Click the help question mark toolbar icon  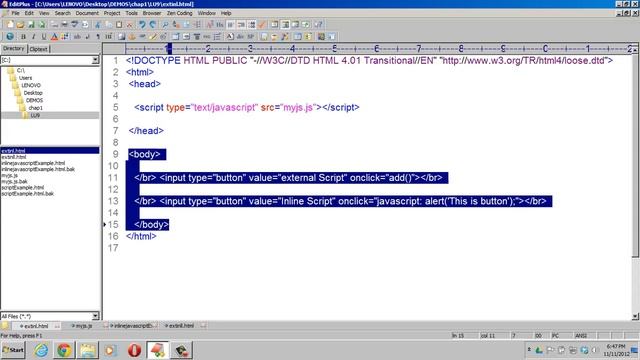[x=318, y=24]
